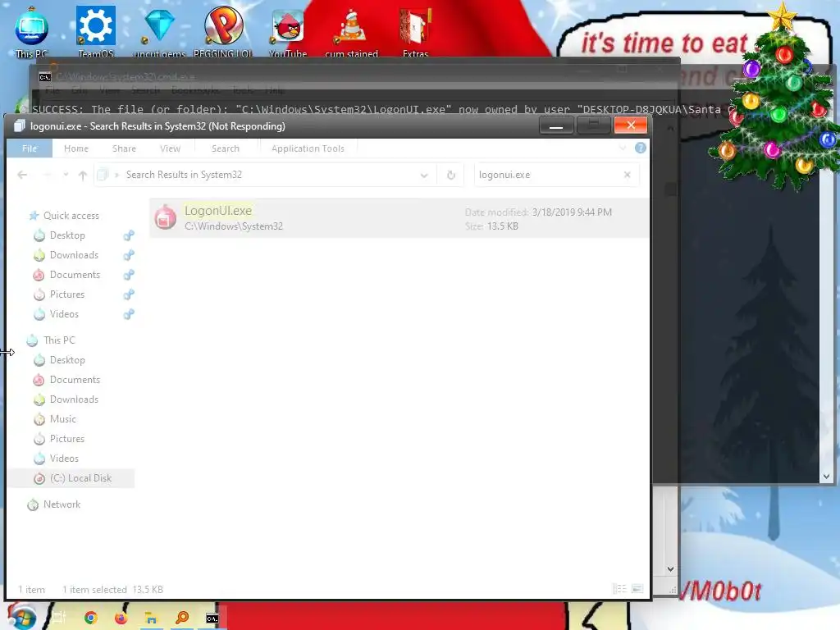Open the View ribbon tab
840x630 pixels.
coord(170,148)
